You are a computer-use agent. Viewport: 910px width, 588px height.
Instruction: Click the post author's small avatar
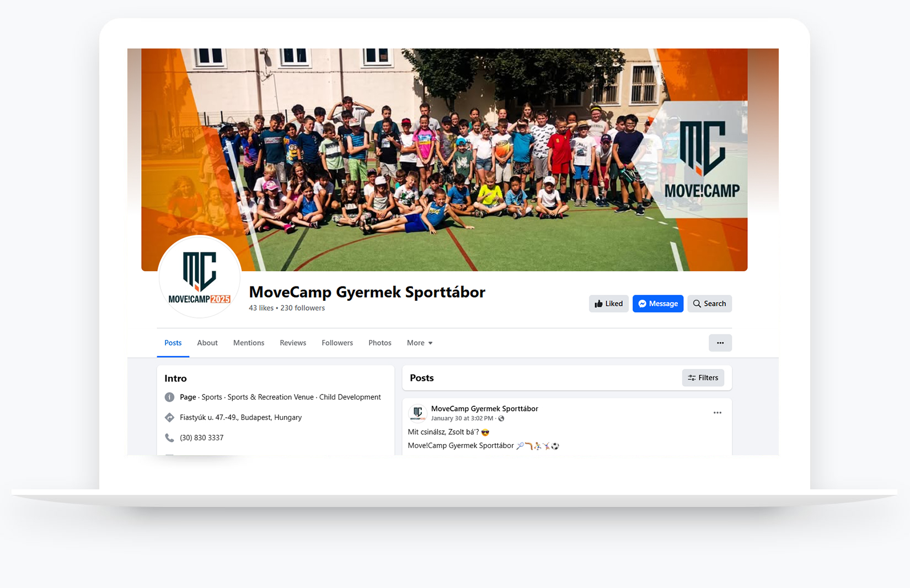tap(417, 413)
